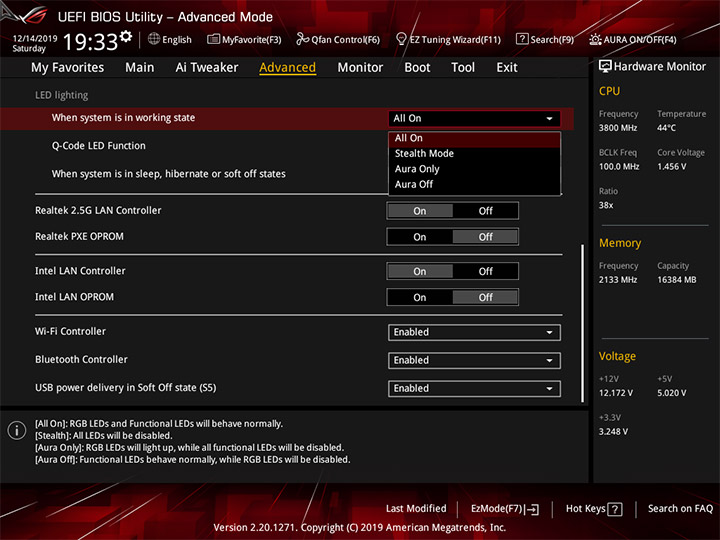The height and width of the screenshot is (540, 720).
Task: Open USB power delivery S5 dropdown
Action: (x=474, y=388)
